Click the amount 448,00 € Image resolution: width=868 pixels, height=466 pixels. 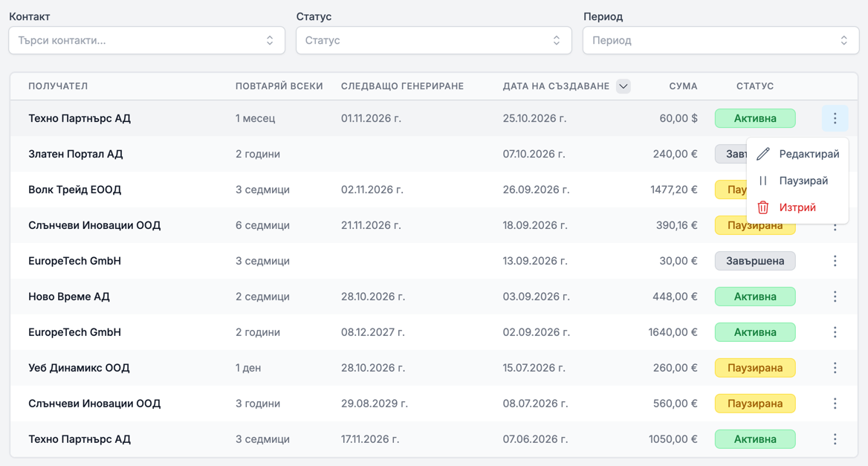pyautogui.click(x=676, y=297)
